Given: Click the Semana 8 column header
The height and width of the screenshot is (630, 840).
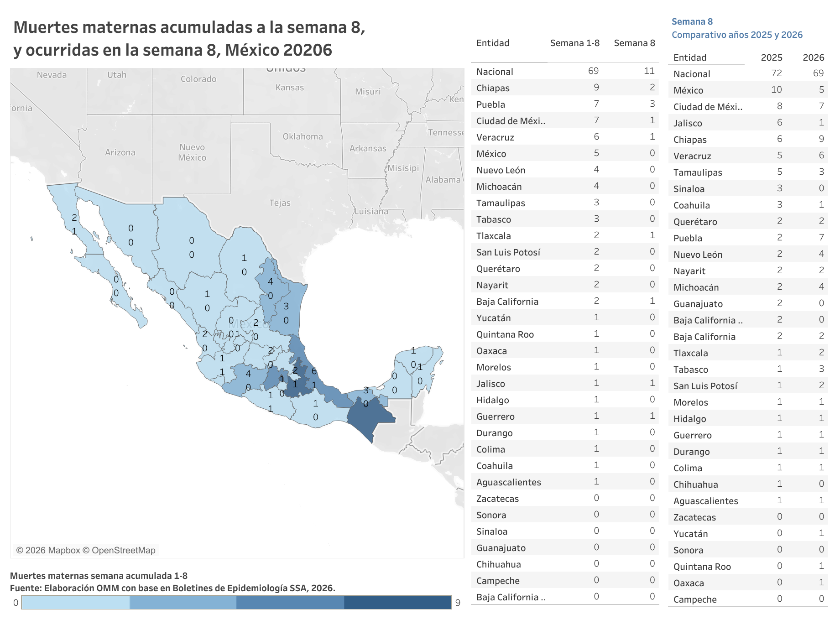Looking at the screenshot, I should point(634,43).
